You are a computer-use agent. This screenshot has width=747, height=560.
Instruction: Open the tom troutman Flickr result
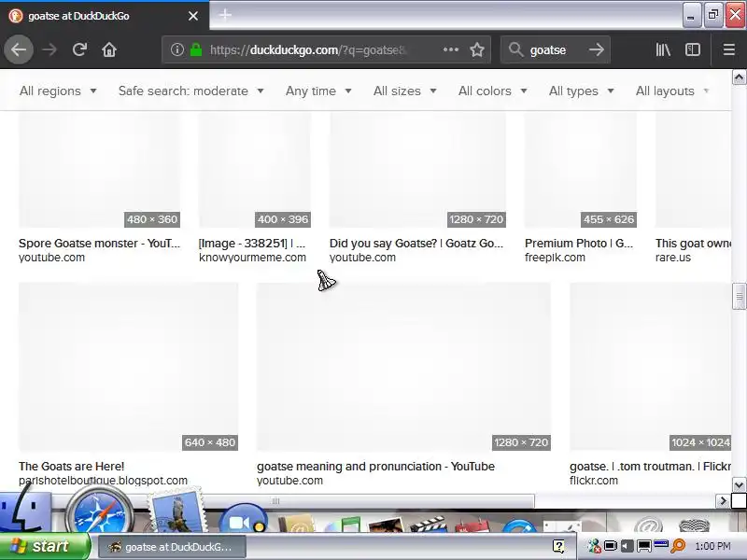point(650,466)
